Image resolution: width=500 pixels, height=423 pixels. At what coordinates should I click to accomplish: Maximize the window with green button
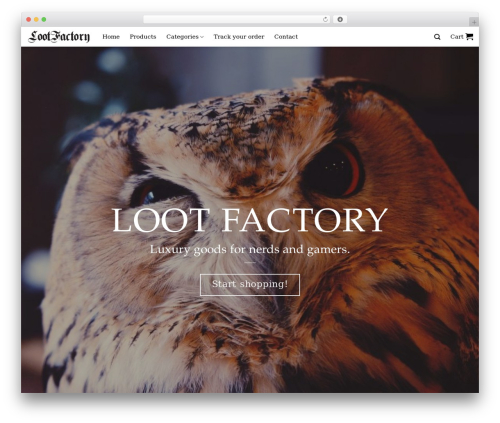tap(44, 20)
